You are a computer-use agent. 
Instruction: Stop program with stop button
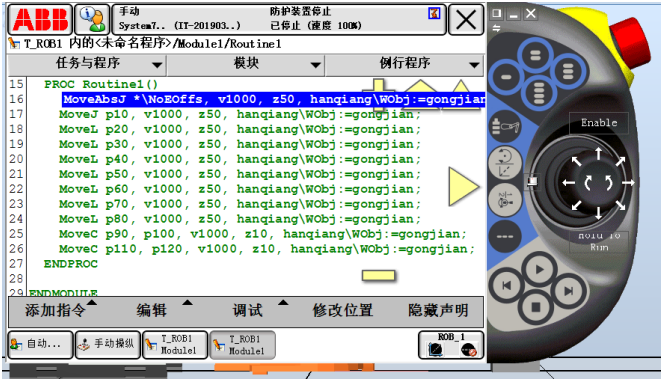pyautogui.click(x=536, y=307)
